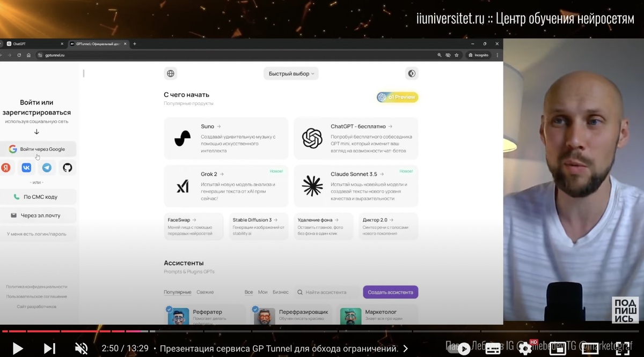The image size is (644, 357).
Task: Open Политика конфиденциальности link
Action: (36, 287)
